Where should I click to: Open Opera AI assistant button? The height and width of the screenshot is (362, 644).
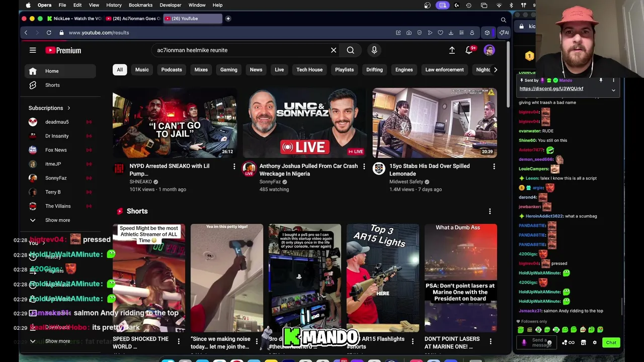(503, 33)
